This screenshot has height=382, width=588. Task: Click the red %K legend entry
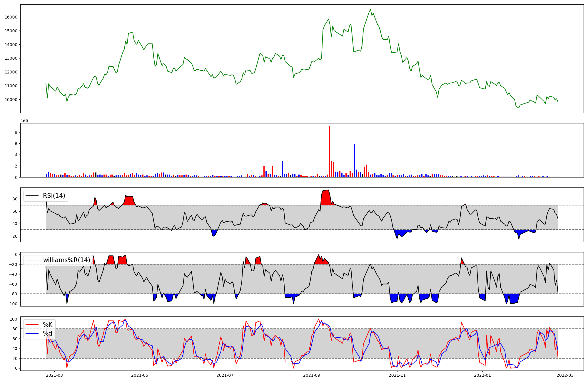pyautogui.click(x=48, y=325)
